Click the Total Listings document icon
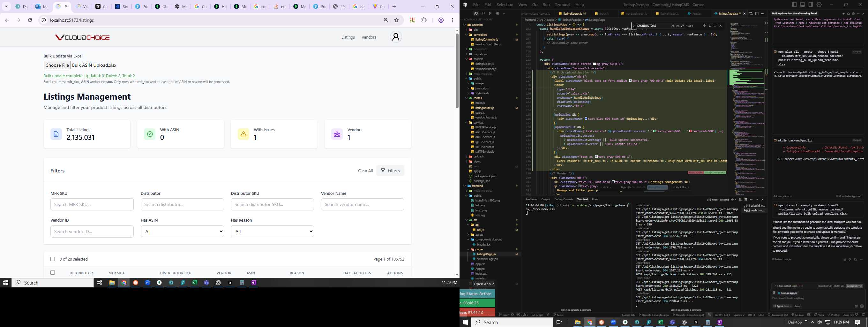 pyautogui.click(x=56, y=134)
